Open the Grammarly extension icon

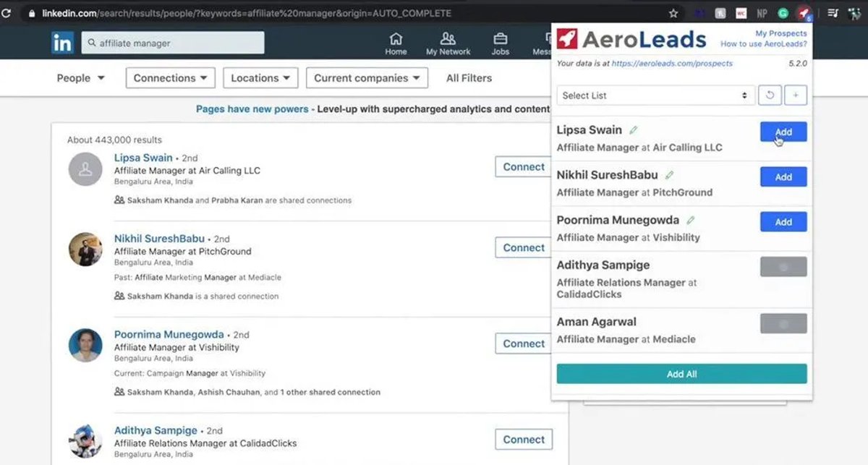[x=783, y=13]
